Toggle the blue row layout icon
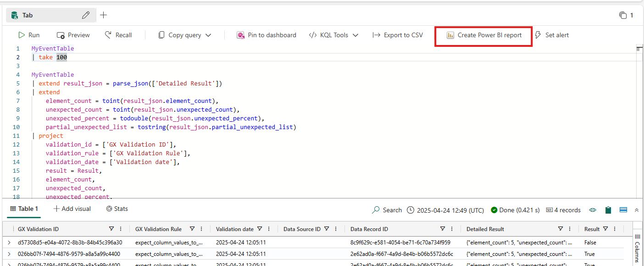 (x=623, y=210)
